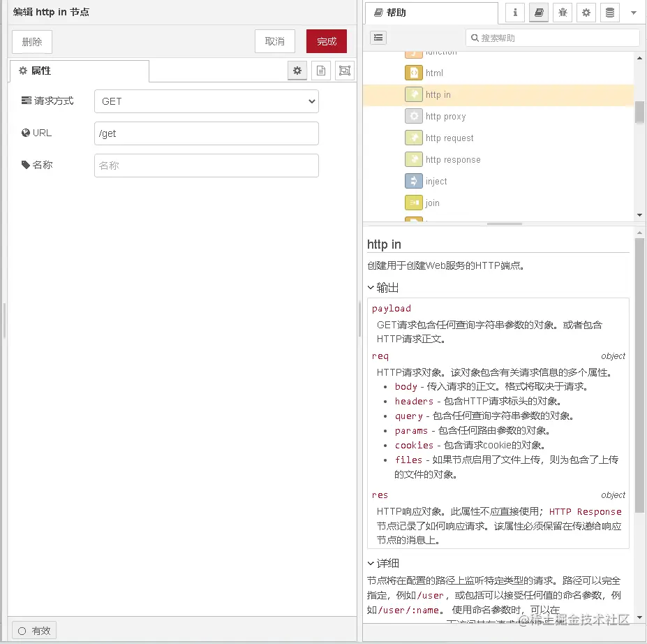Click the http proxy node icon
647x644 pixels.
pyautogui.click(x=414, y=116)
